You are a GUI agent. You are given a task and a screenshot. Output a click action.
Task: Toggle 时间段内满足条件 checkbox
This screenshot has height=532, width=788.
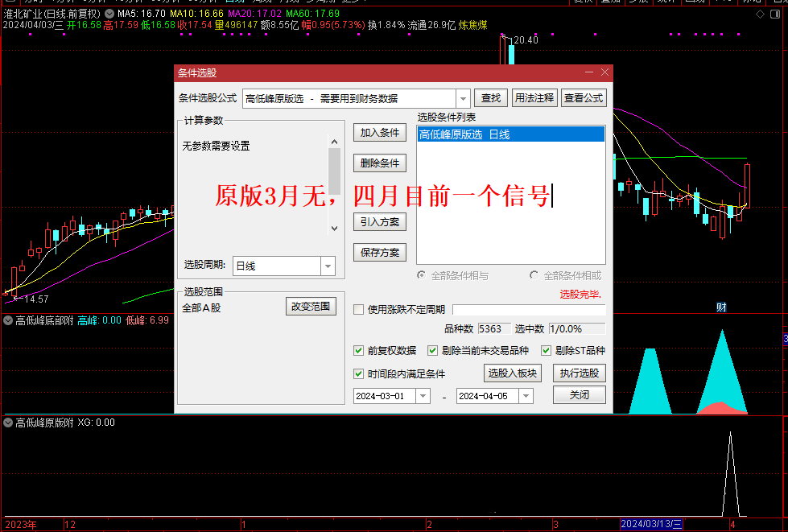tap(358, 373)
